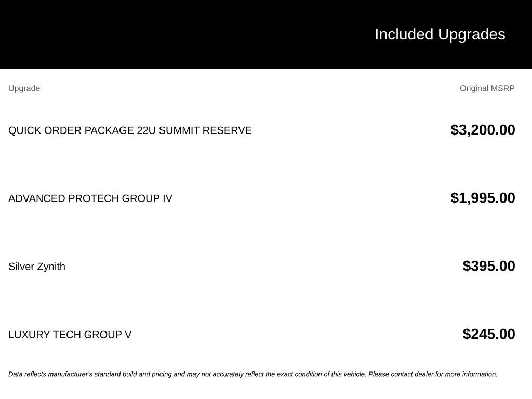Click 'Please contact dealer' sentence
Viewport: 532px width, 399px height.
pyautogui.click(x=433, y=374)
